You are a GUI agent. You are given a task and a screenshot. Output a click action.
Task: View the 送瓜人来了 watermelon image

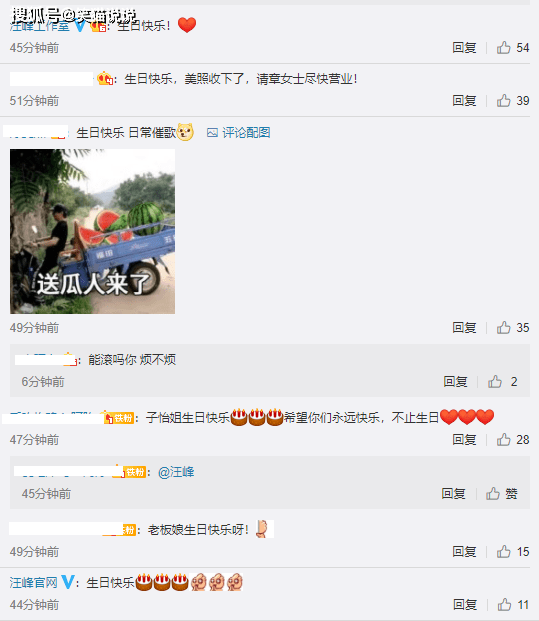[92, 231]
